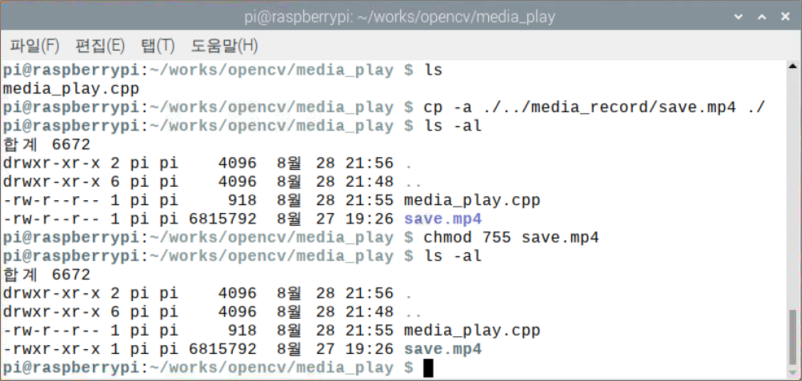Screen dimensions: 802x381
Task: Click the scrollbar up arrow
Action: coord(793,66)
